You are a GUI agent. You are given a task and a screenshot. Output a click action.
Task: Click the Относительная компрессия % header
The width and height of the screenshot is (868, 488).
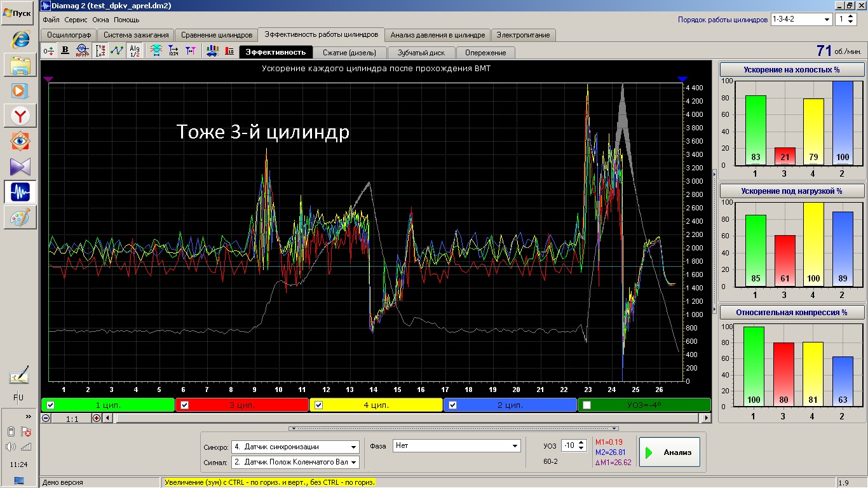click(x=791, y=312)
